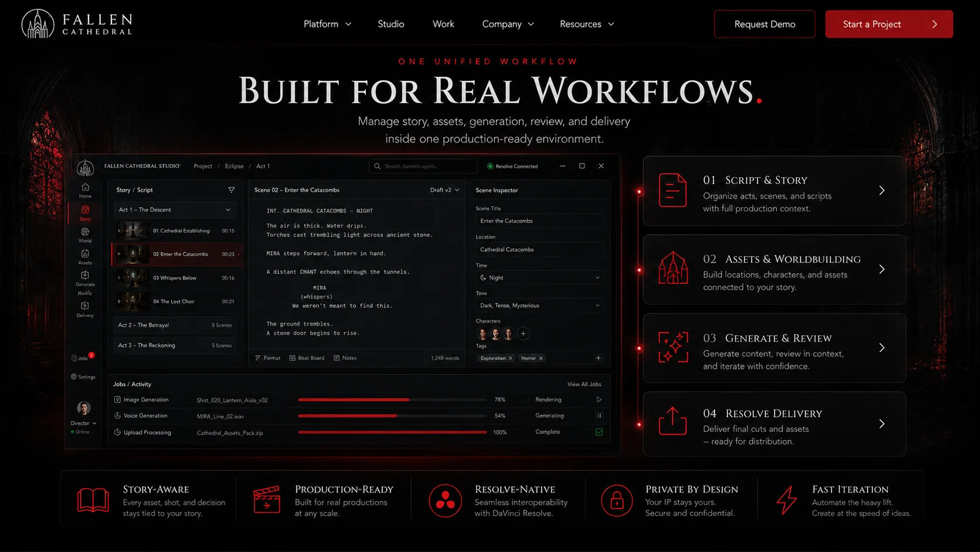980x552 pixels.
Task: Switch to the Beat Board tab
Action: pos(307,358)
